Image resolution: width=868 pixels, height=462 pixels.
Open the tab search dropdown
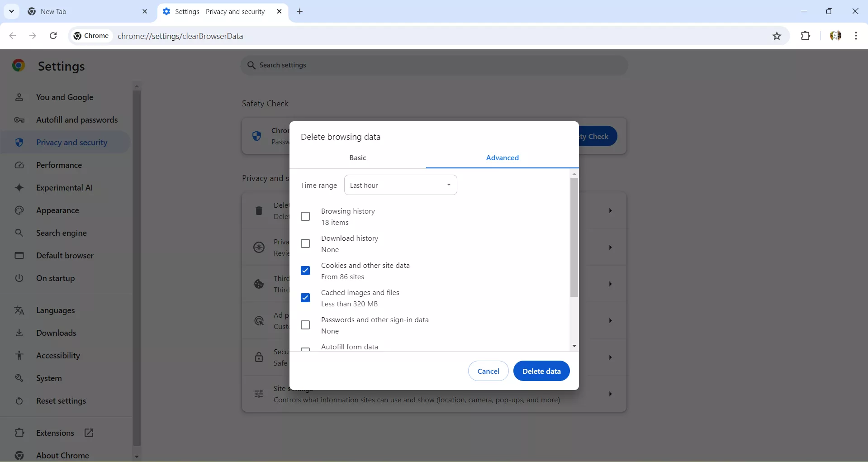11,11
